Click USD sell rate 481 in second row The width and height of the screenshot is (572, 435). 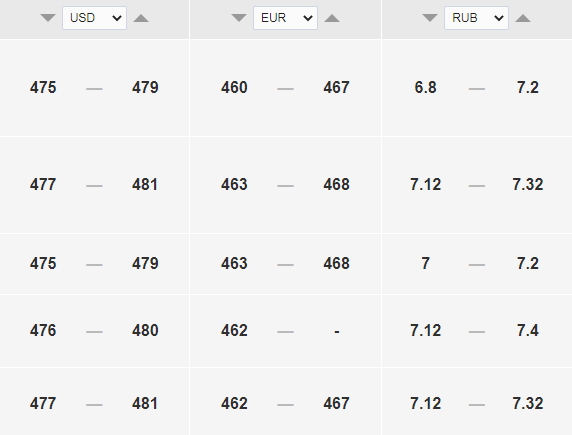point(145,185)
